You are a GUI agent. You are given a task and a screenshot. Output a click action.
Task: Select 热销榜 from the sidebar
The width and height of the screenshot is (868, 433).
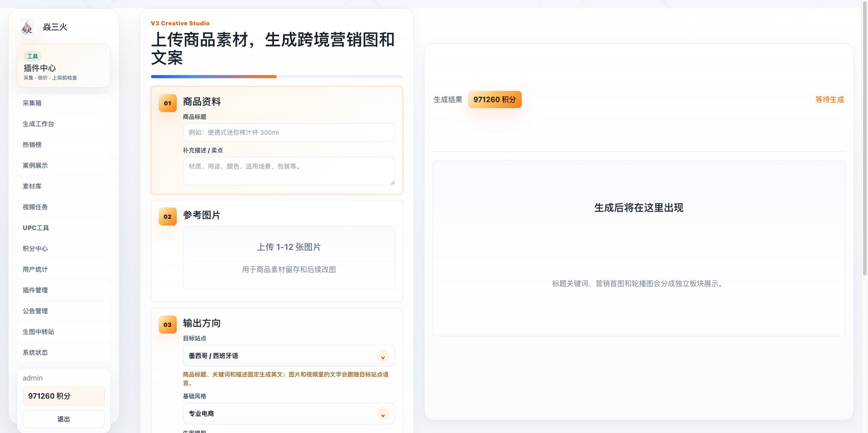coord(64,145)
